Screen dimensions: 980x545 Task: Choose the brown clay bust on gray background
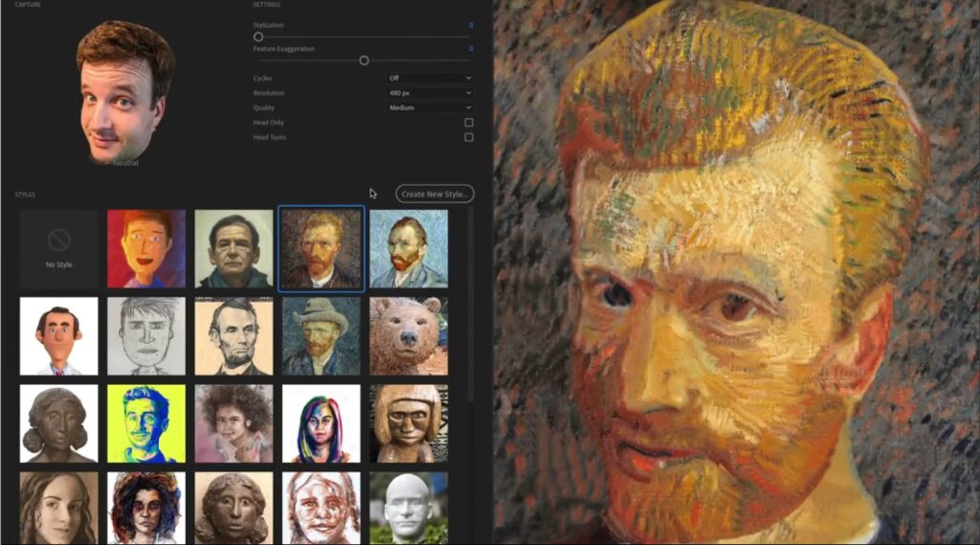[234, 508]
